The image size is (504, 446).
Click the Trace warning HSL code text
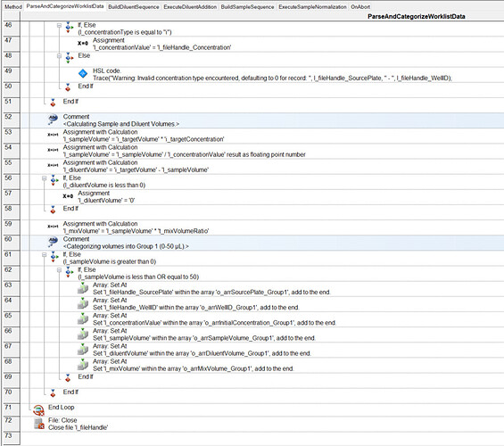click(x=272, y=78)
